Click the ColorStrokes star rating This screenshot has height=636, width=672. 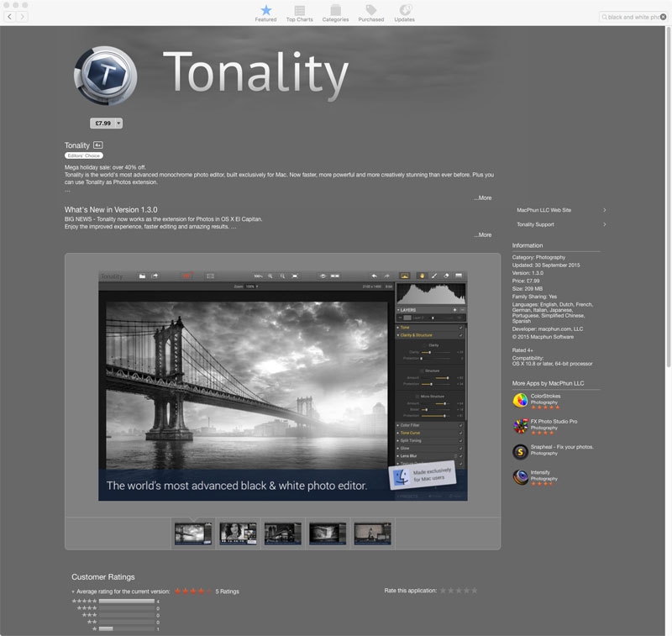(x=545, y=407)
